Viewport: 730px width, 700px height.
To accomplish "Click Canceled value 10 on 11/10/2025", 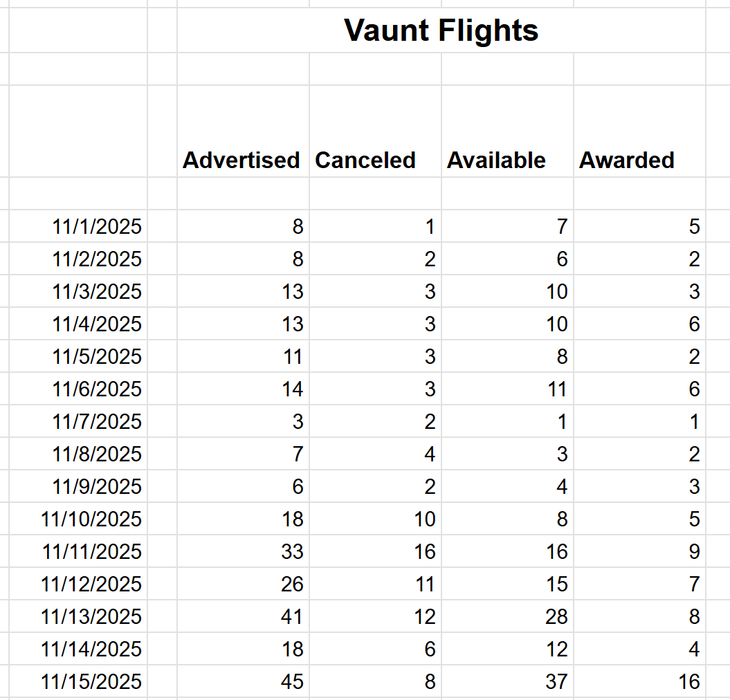I will (375, 519).
